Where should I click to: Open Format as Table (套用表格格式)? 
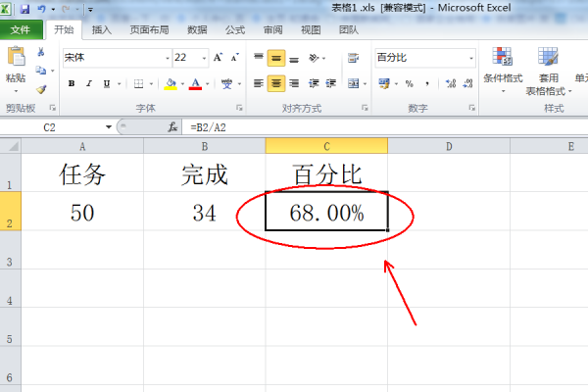click(548, 71)
